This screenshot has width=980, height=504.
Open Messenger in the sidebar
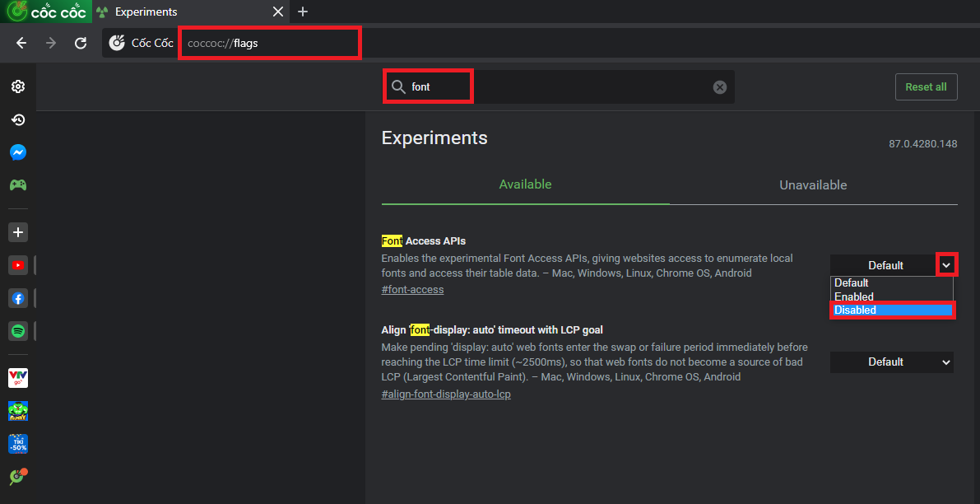[18, 152]
